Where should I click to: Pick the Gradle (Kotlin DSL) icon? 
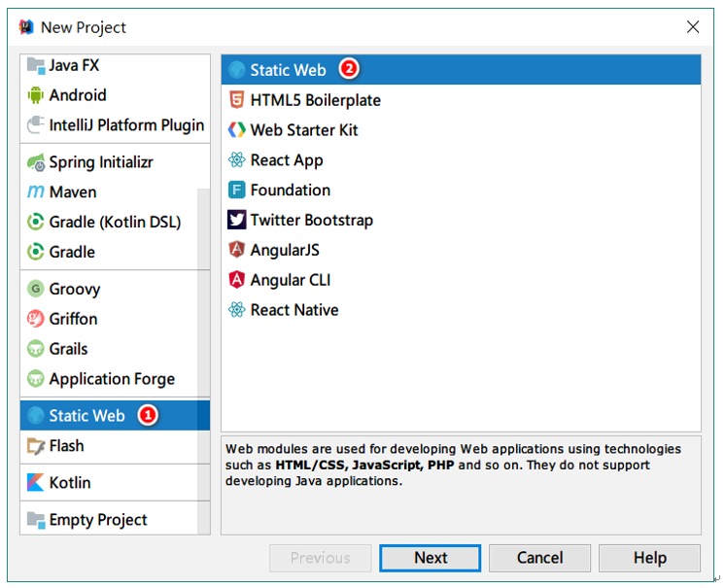click(36, 222)
